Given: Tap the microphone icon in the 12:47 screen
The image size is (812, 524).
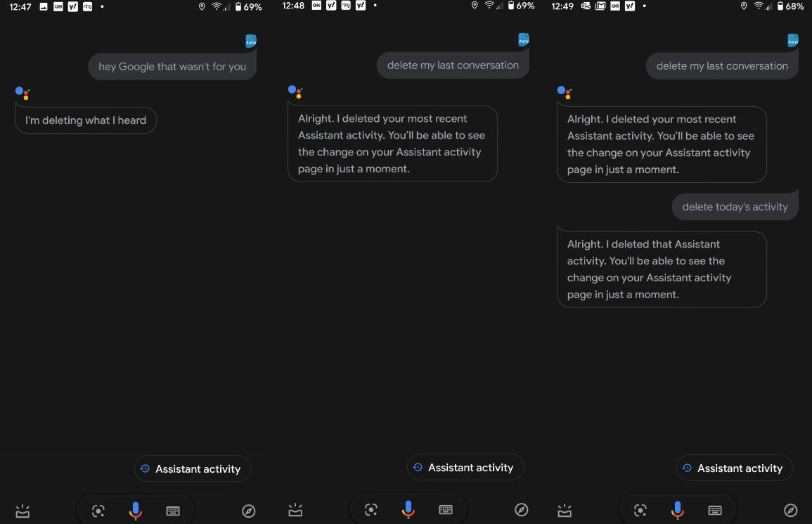Looking at the screenshot, I should coord(136,511).
